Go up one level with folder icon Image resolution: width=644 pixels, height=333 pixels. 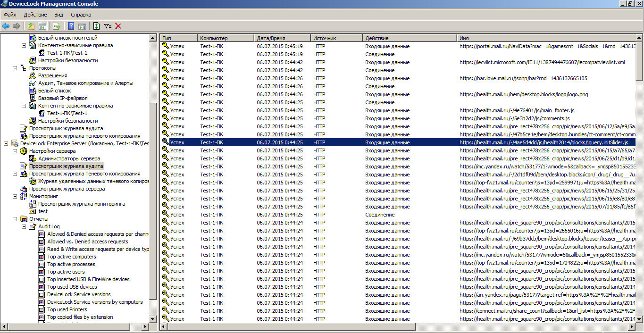click(31, 26)
